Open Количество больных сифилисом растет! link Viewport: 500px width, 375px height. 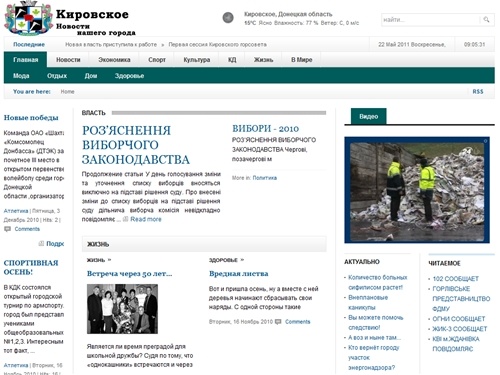pos(377,282)
